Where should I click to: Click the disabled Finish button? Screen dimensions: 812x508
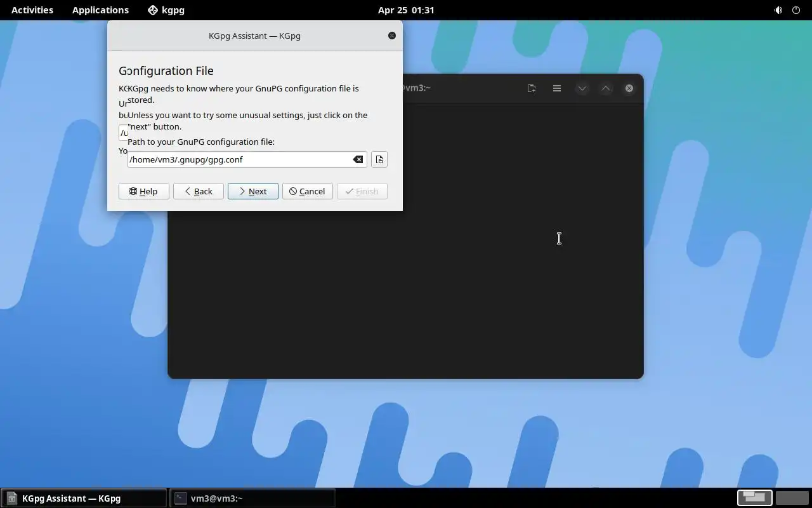point(362,191)
